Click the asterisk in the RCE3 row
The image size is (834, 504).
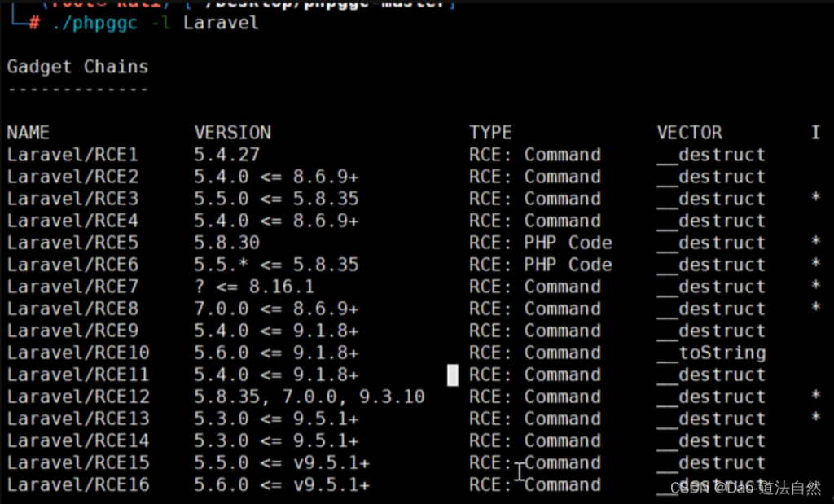click(x=815, y=198)
